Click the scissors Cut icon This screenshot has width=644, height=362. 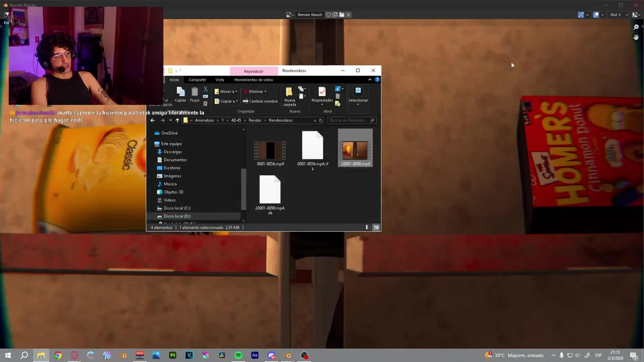[205, 89]
